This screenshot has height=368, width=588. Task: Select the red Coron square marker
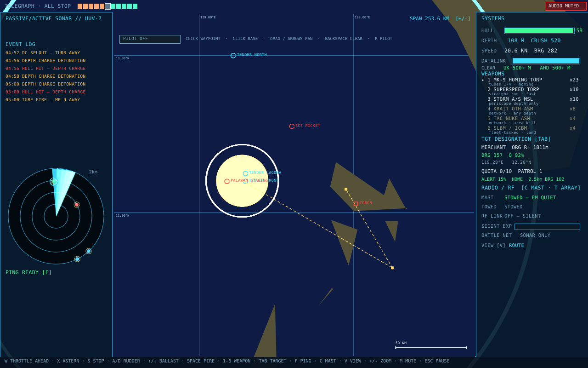[356, 203]
